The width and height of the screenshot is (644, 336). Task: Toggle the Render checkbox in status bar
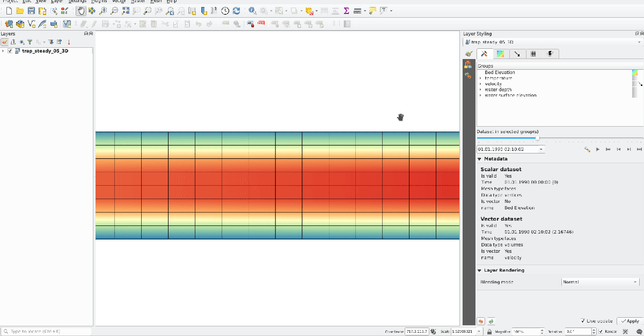tap(601, 332)
